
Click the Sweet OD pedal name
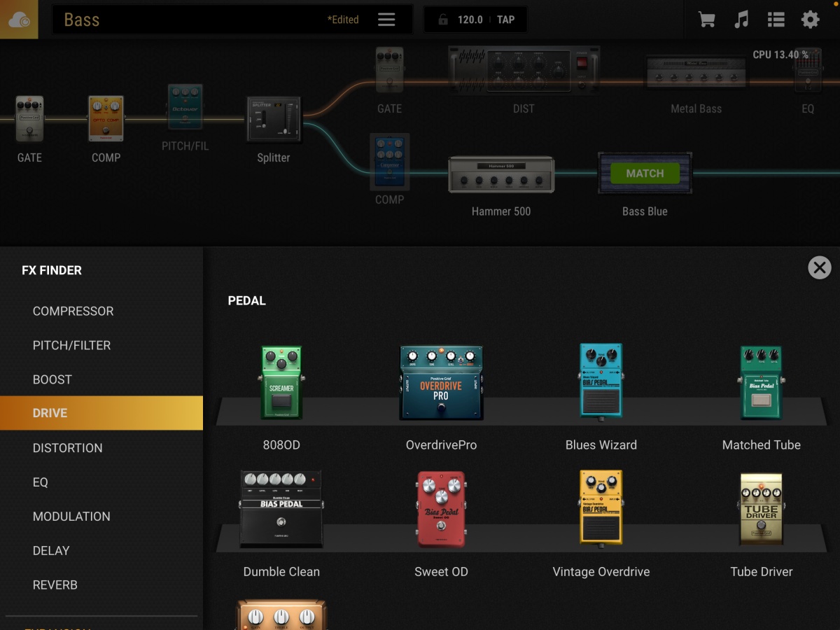tap(441, 572)
